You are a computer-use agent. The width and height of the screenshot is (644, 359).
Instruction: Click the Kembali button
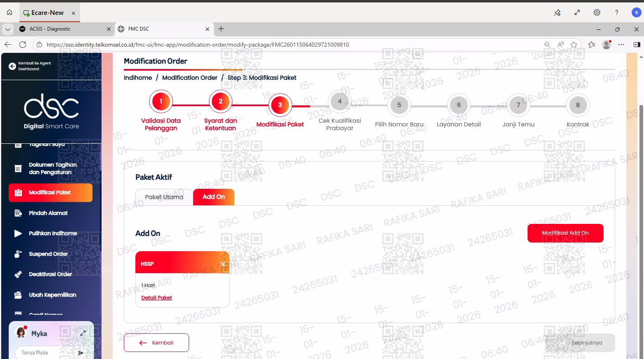tap(156, 343)
